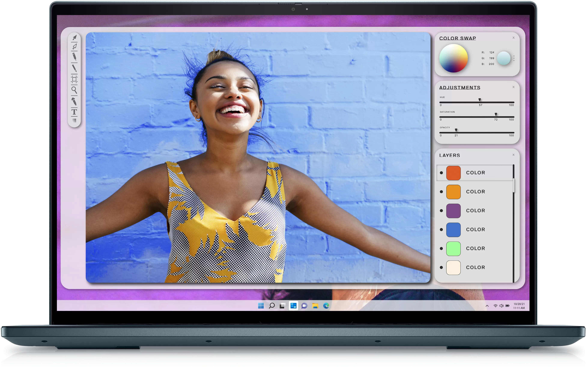The image size is (588, 369).
Task: Toggle visibility dot of green COLOR layer
Action: (x=441, y=249)
